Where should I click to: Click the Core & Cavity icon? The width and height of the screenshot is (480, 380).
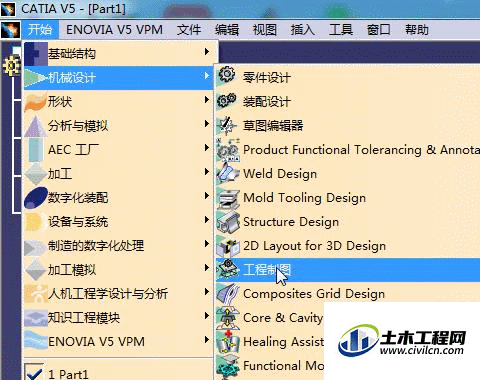coord(228,318)
